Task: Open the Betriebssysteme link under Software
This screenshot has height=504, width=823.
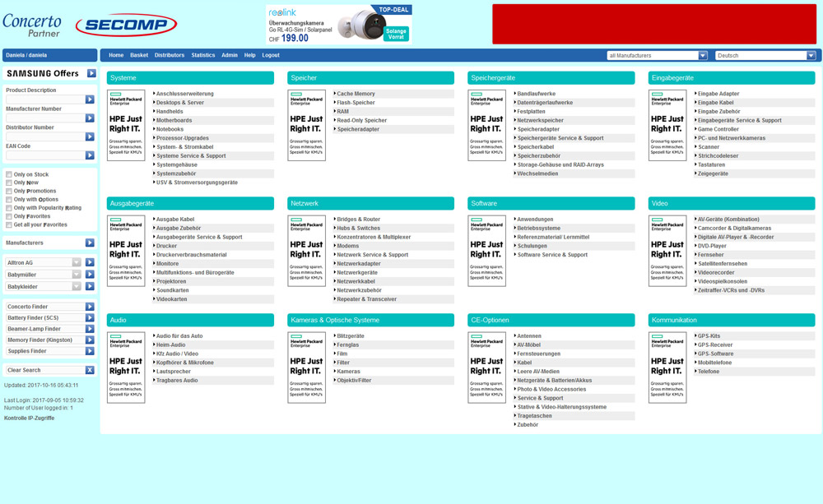Action: point(539,228)
